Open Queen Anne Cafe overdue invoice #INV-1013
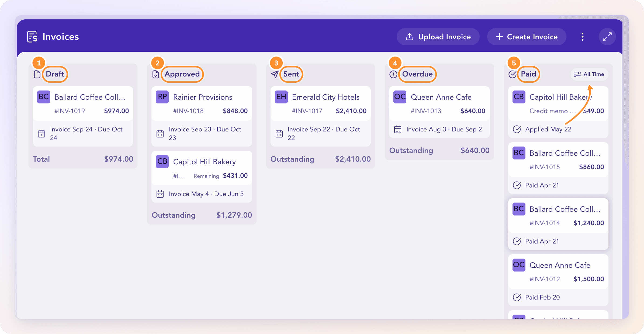This screenshot has width=644, height=334. tap(439, 112)
